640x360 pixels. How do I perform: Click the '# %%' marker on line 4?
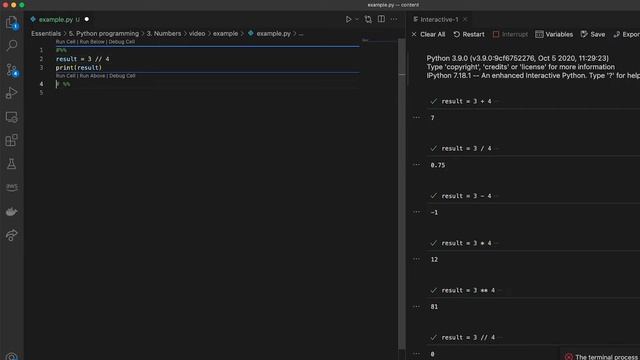point(63,84)
